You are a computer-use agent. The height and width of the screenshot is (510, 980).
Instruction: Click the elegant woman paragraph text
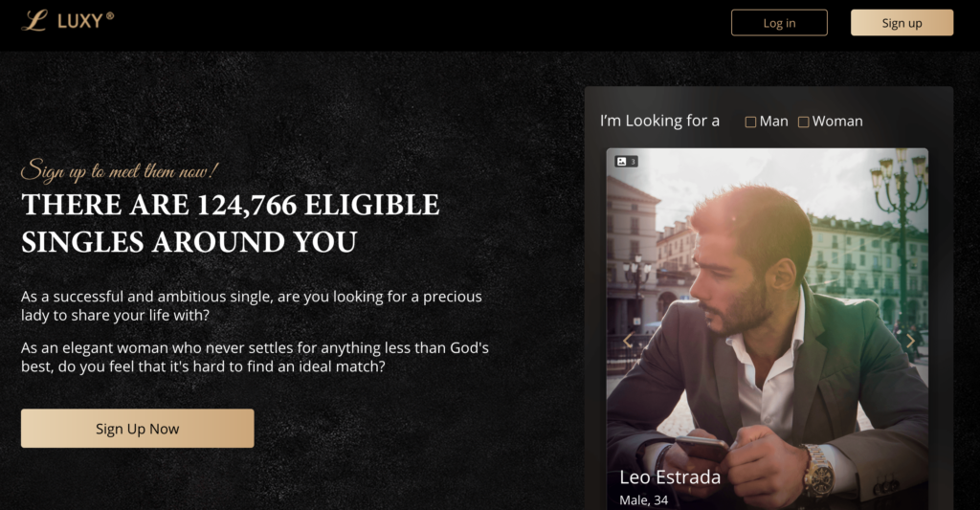pyautogui.click(x=255, y=357)
